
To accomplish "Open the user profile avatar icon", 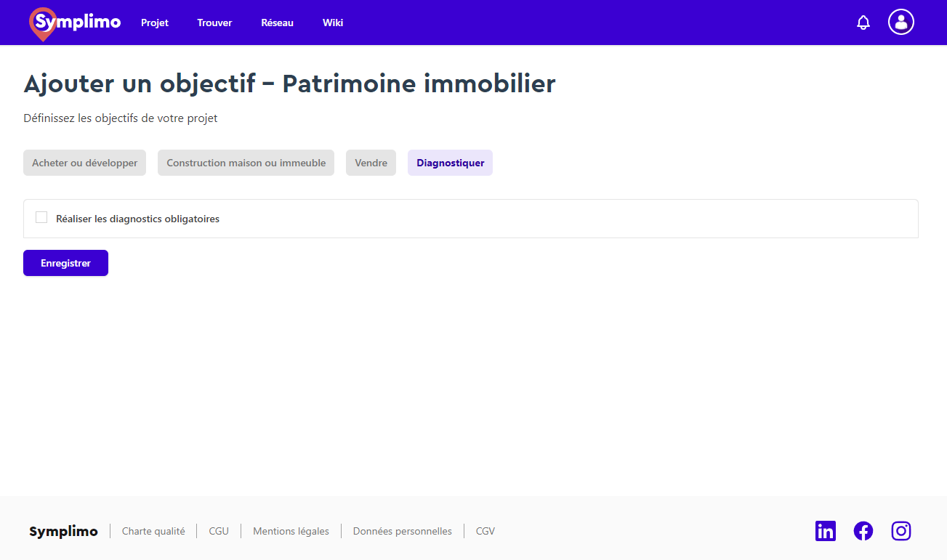I will pos(901,22).
